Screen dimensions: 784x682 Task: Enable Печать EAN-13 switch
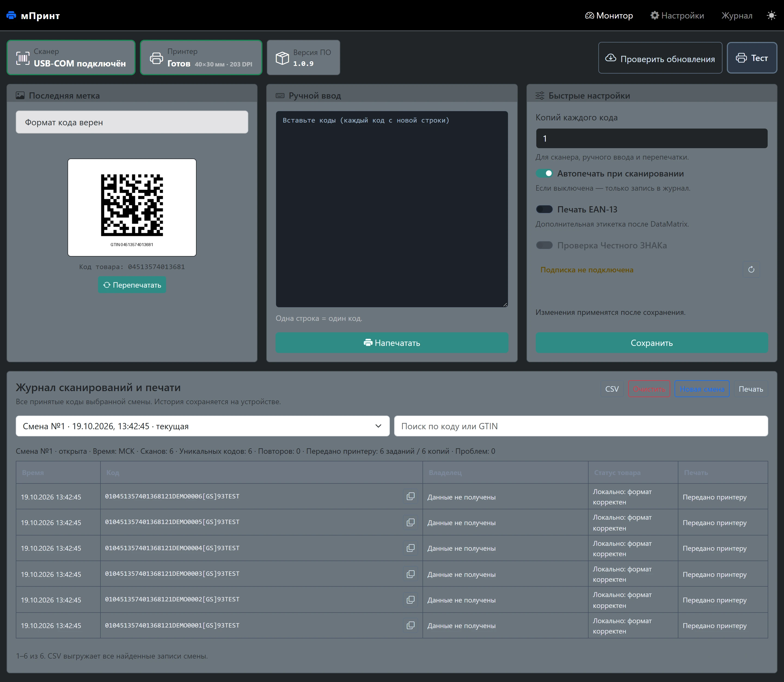pyautogui.click(x=544, y=209)
